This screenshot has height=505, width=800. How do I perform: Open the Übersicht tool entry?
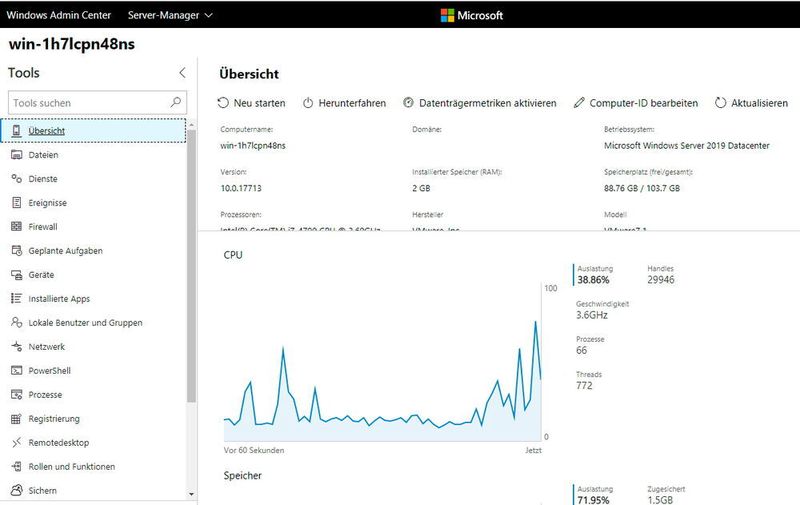pos(93,131)
